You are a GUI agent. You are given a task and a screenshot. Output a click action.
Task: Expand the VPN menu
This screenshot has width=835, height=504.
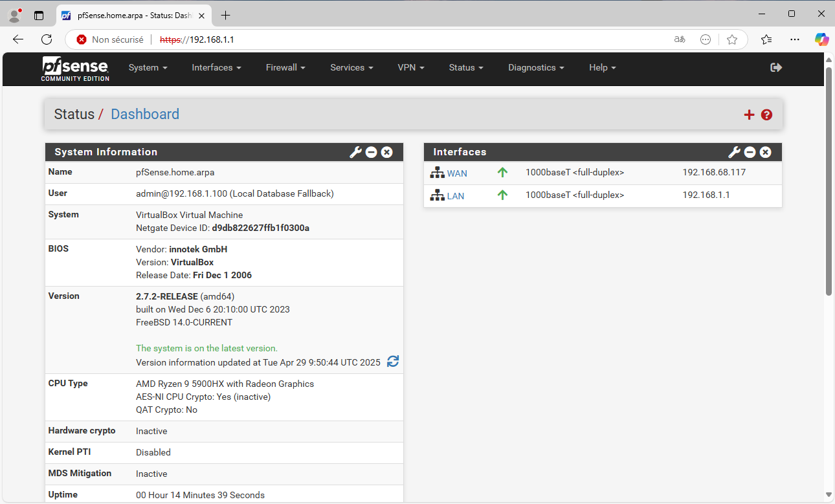[411, 67]
